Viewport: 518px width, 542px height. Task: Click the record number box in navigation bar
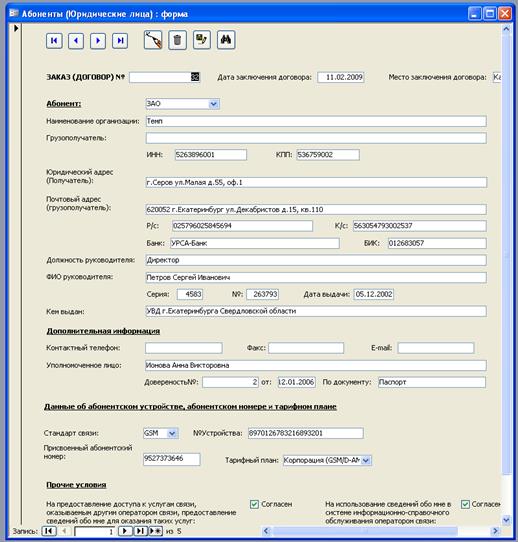pos(95,531)
